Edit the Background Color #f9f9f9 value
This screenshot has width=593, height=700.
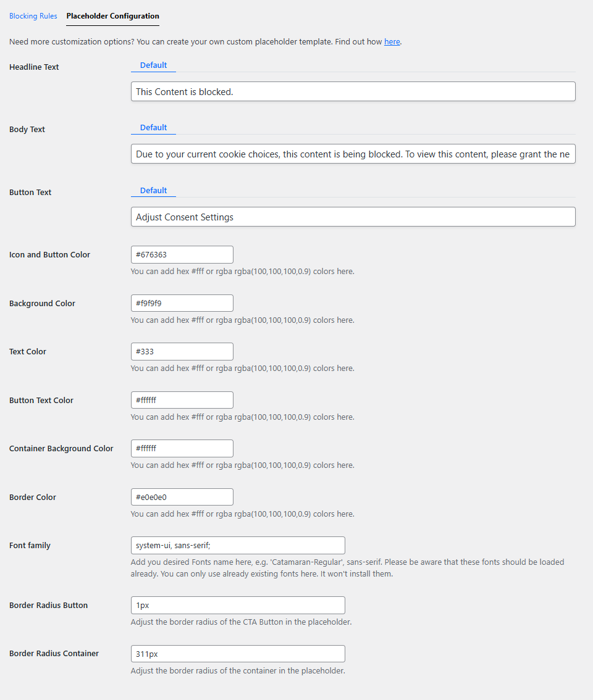click(182, 302)
